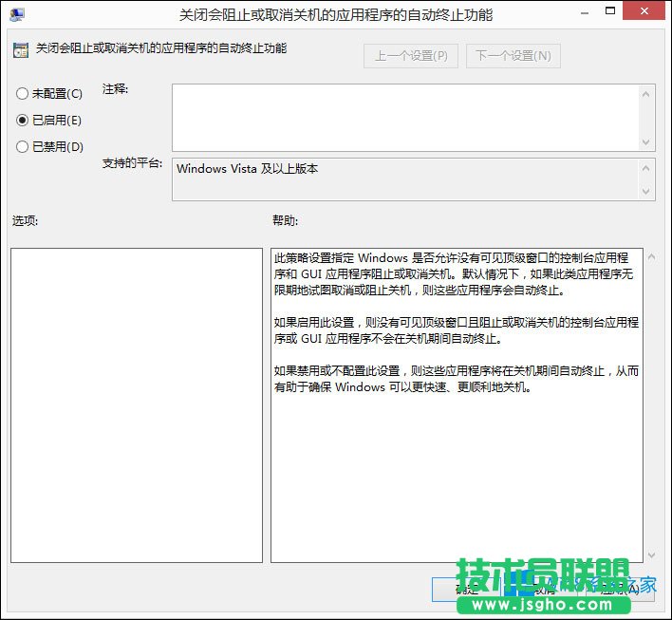Click the policy setting icon beside the heading

tap(20, 49)
